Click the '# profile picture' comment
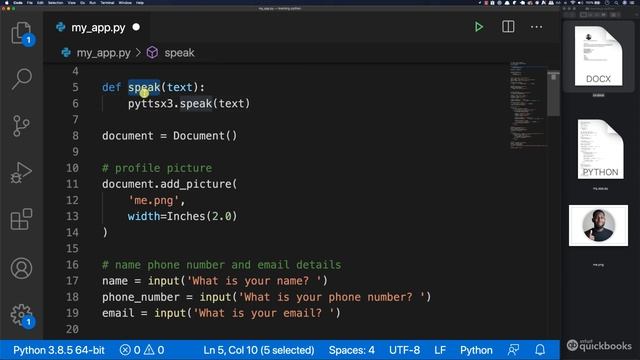The width and height of the screenshot is (640, 360). [157, 168]
